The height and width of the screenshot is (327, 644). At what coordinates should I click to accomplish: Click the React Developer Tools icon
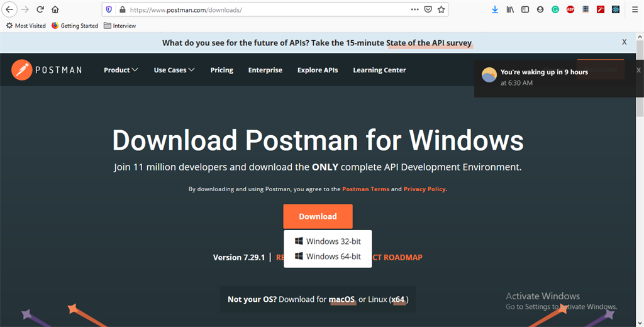615,9
